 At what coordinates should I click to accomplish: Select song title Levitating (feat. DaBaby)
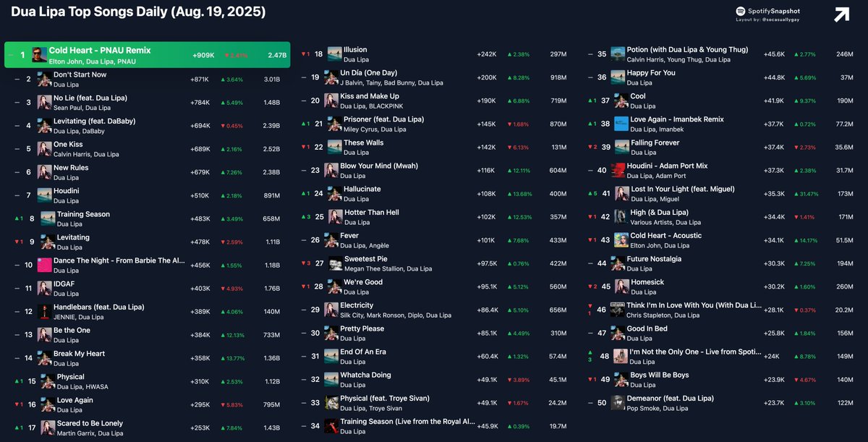tap(94, 121)
